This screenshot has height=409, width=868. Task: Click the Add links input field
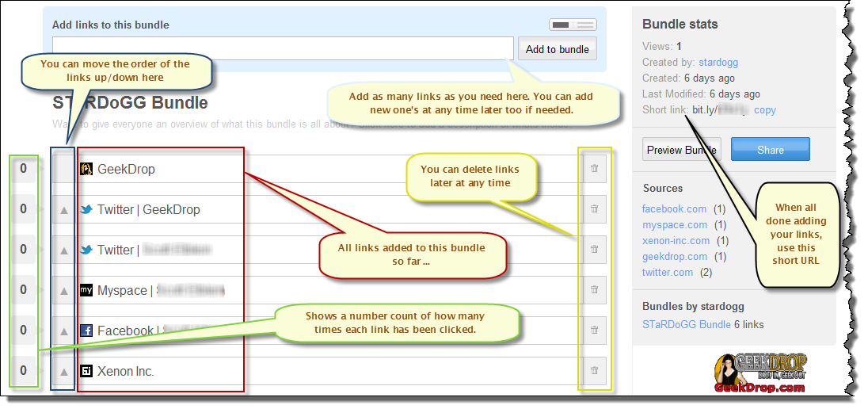[284, 49]
